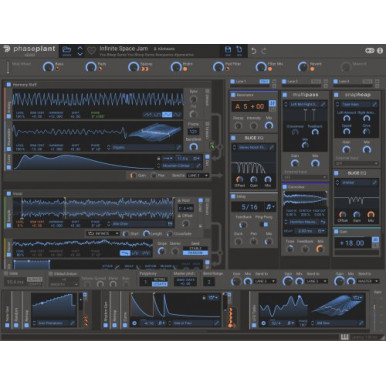Edit the multipass preset with pencil icon
This screenshot has width=386, height=386.
[323, 104]
